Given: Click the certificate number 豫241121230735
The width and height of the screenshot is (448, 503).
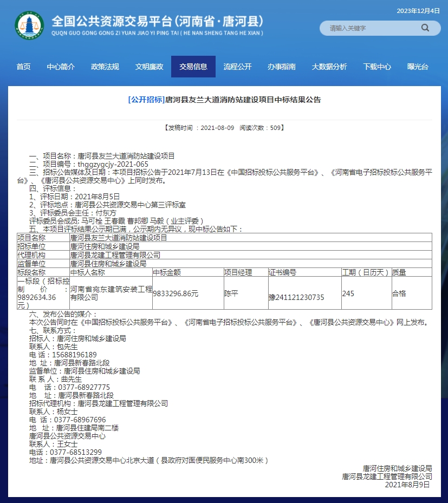Looking at the screenshot, I should tap(296, 297).
